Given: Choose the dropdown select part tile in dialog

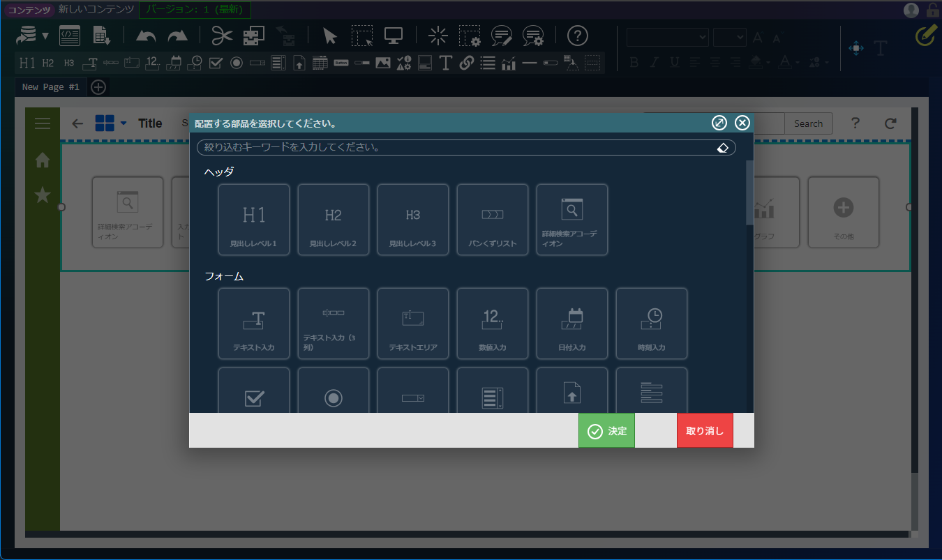Looking at the screenshot, I should coord(413,391).
